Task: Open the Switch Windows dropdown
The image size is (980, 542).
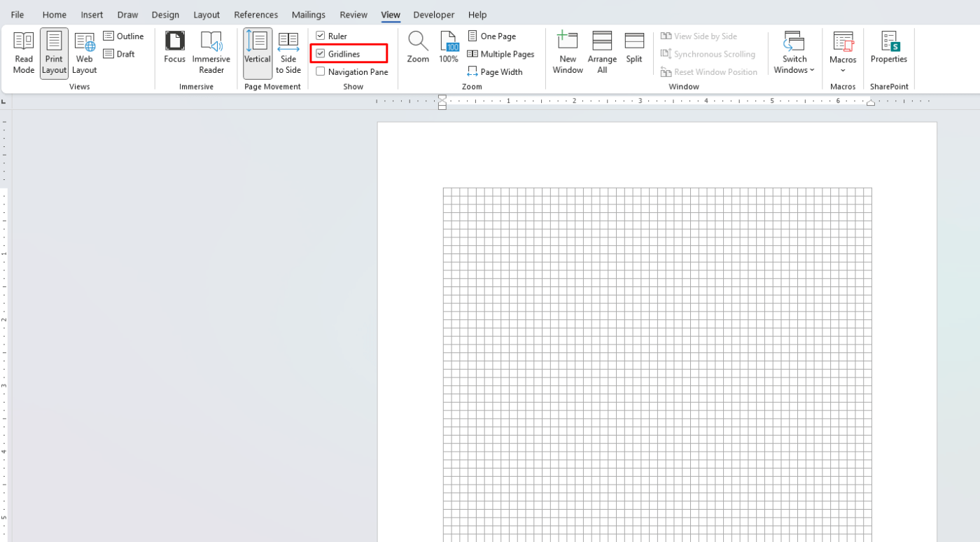Action: [794, 53]
